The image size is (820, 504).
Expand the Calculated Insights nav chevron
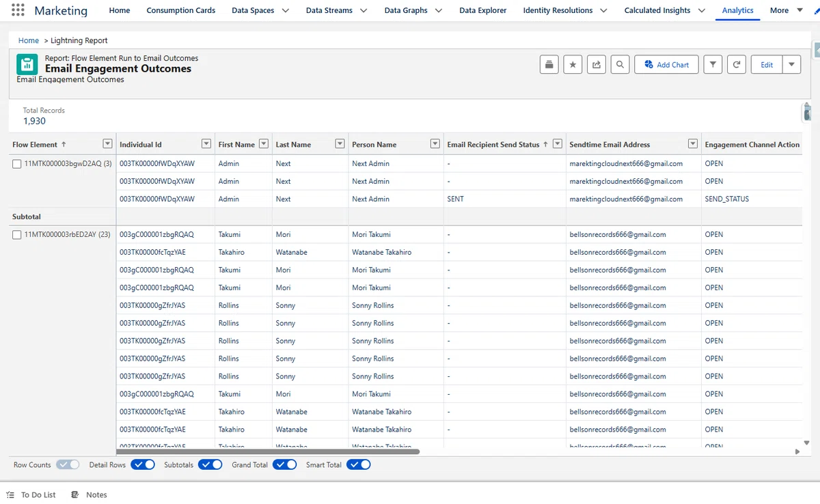702,10
